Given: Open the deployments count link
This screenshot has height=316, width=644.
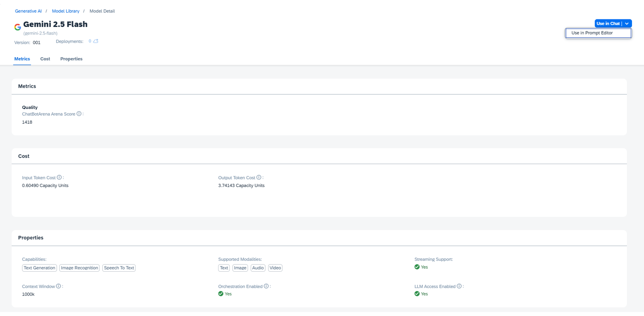Looking at the screenshot, I should pyautogui.click(x=90, y=41).
